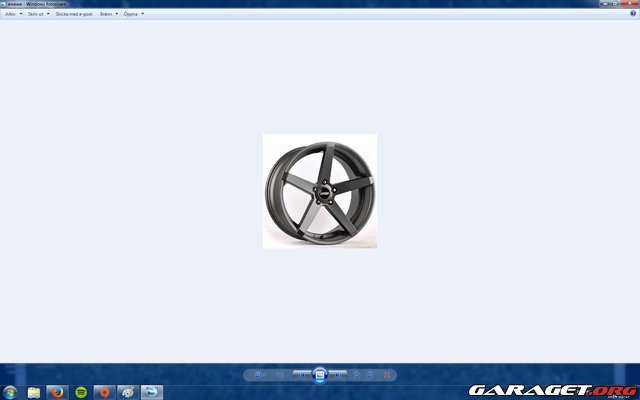Click Skicka med e-post
640x400 pixels.
[74, 14]
